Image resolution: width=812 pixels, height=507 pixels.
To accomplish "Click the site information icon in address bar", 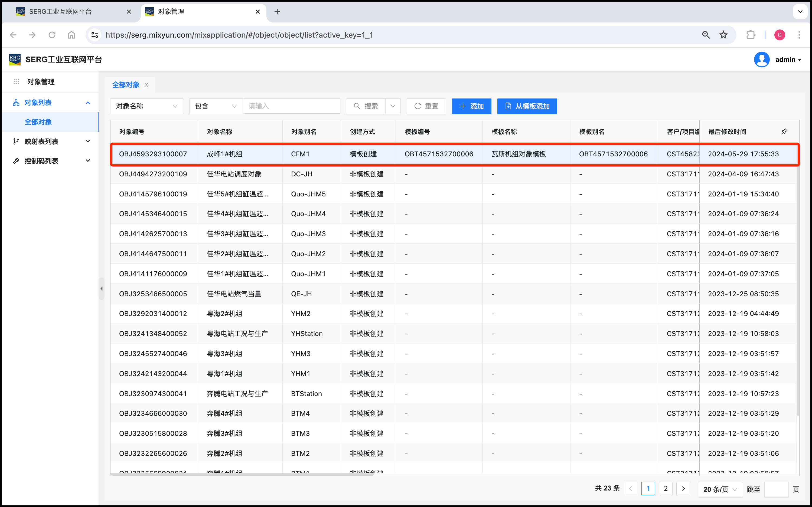I will pos(95,35).
